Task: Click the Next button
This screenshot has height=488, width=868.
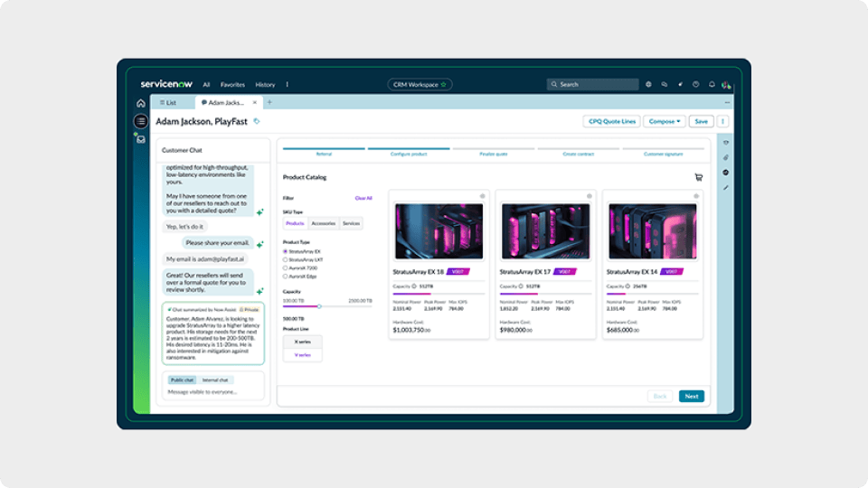Action: tap(691, 396)
